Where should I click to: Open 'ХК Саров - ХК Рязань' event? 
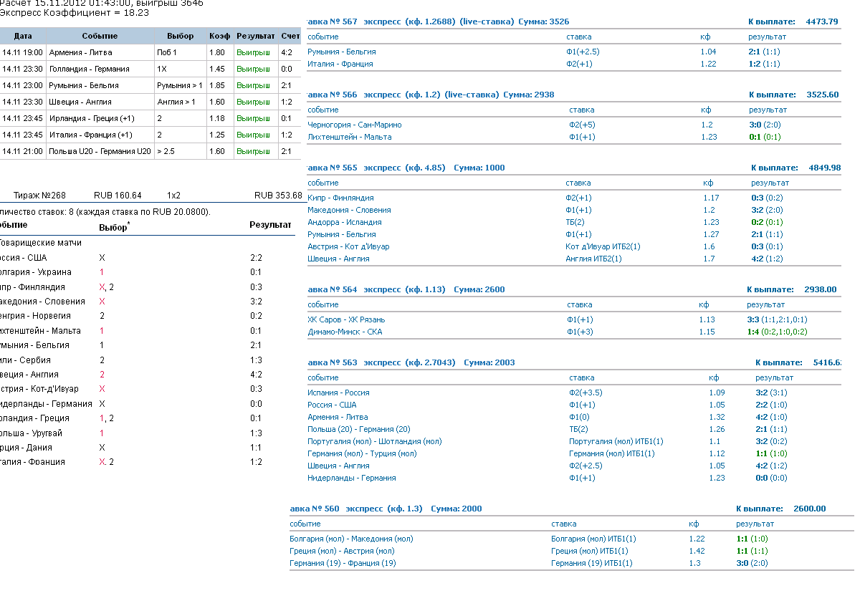pos(346,319)
